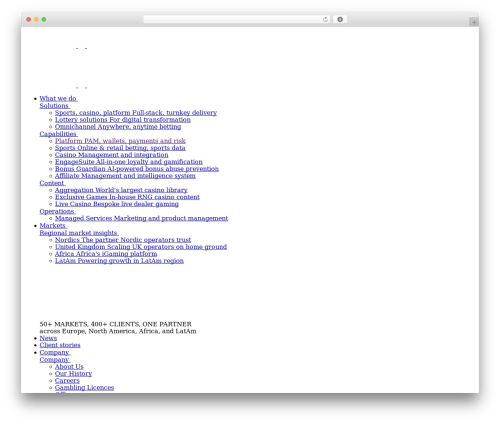Open Nordics partner operators trust link
Viewport: 500px width, 423px height.
click(123, 240)
